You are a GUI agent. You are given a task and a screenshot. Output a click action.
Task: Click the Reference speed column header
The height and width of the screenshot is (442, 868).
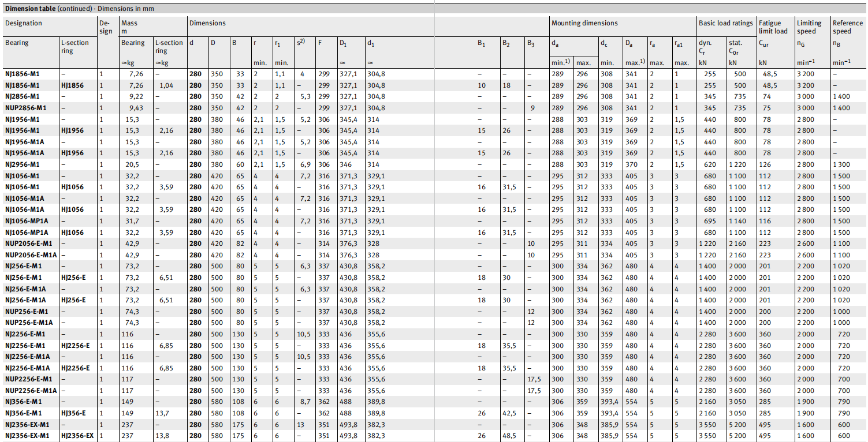tap(847, 27)
